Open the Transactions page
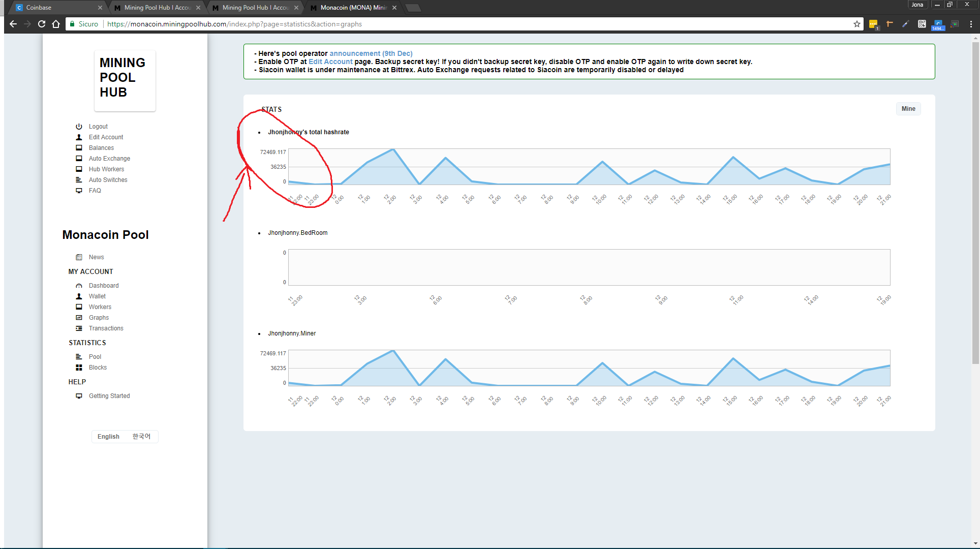980x549 pixels. (106, 328)
